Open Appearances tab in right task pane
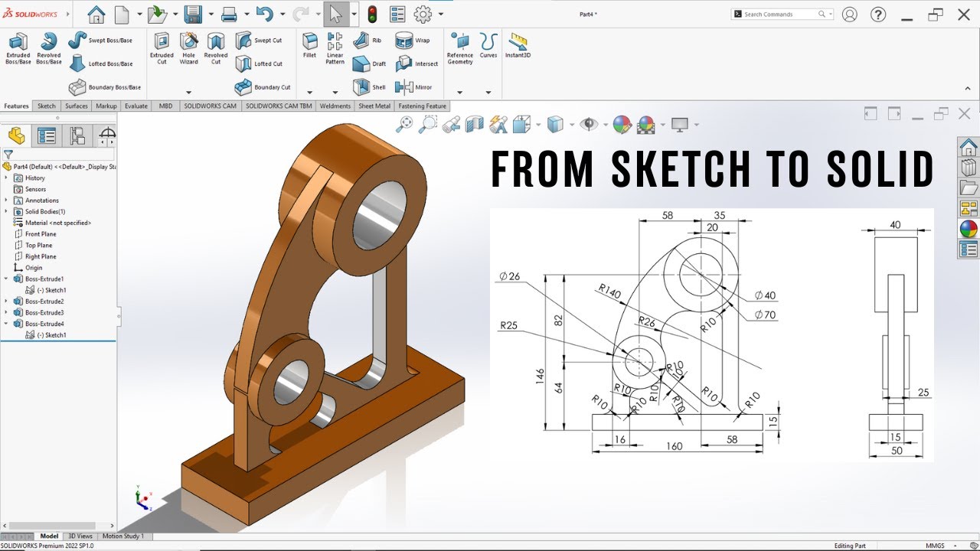 (x=969, y=228)
